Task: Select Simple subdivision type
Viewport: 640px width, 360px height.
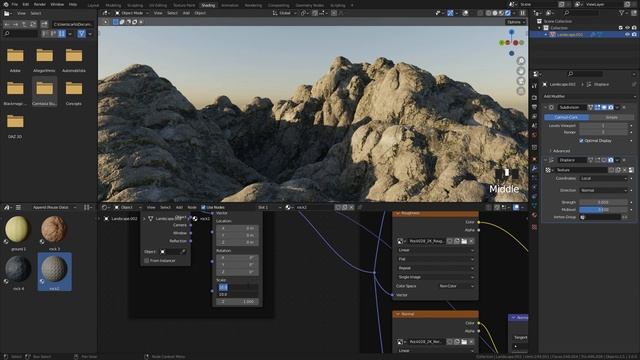Action: pos(611,117)
